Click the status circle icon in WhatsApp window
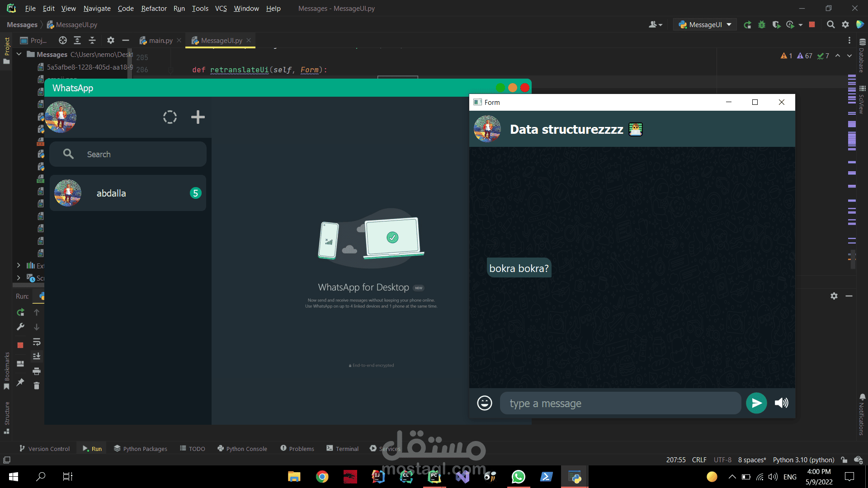This screenshot has width=868, height=488. tap(170, 117)
